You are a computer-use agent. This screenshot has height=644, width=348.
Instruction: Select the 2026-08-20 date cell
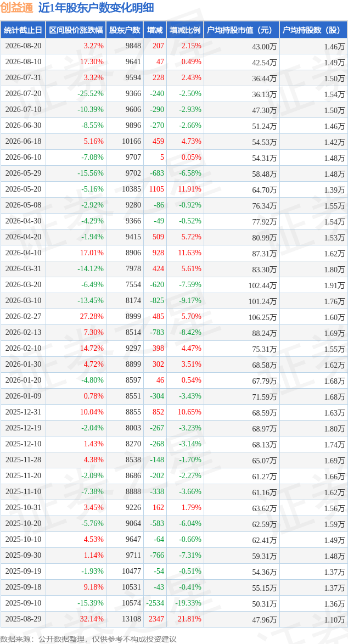[x=23, y=47]
